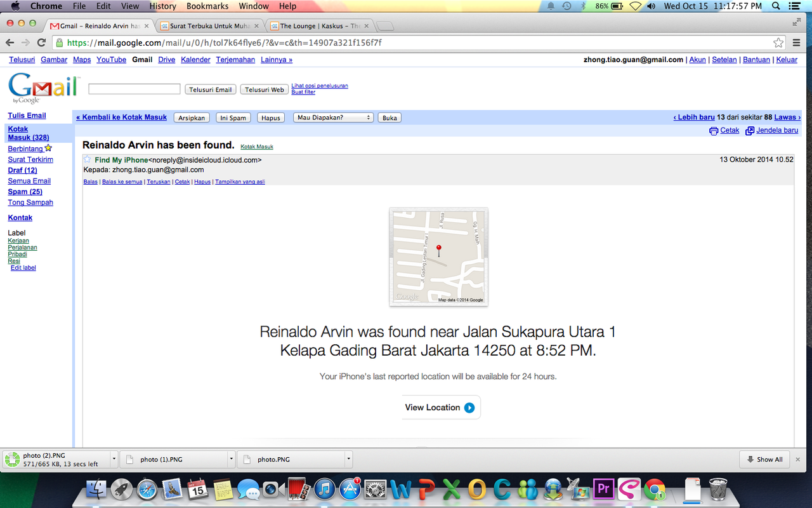The height and width of the screenshot is (508, 812).
Task: Open Messages from the dock
Action: tap(248, 490)
